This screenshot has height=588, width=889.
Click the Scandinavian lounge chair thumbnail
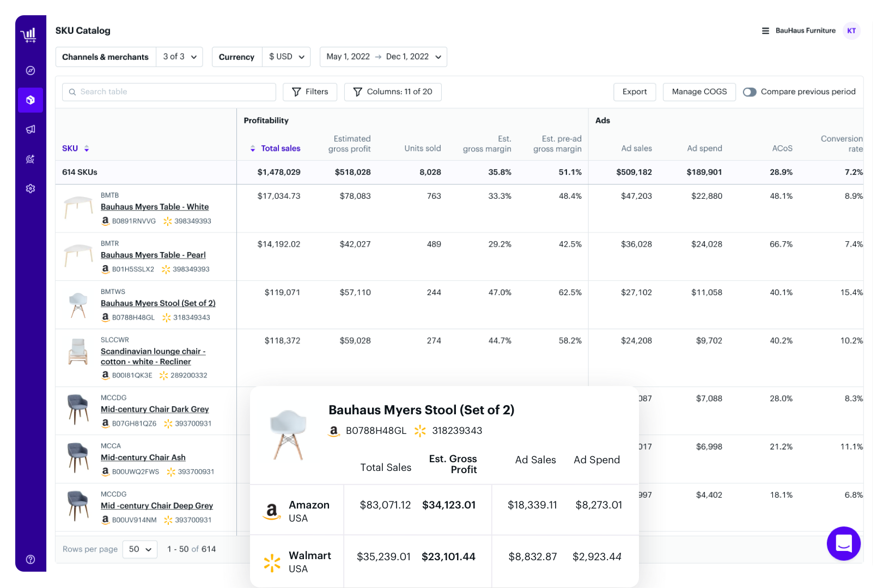pos(78,352)
